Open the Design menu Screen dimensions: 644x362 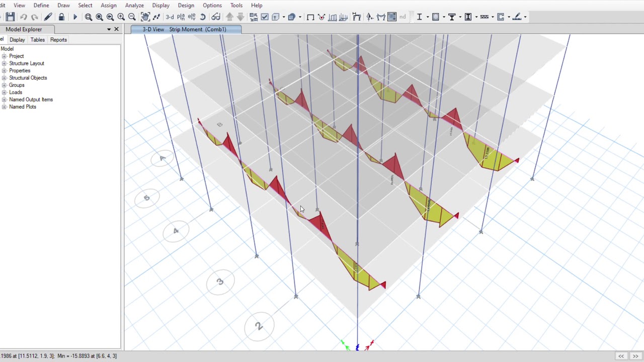[x=186, y=5]
